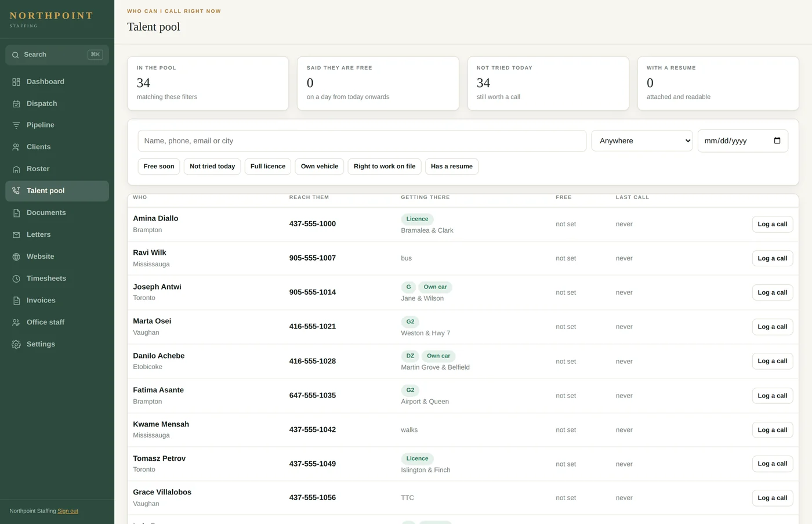Log a call for Joseph Antwi
This screenshot has width=812, height=524.
click(x=773, y=293)
